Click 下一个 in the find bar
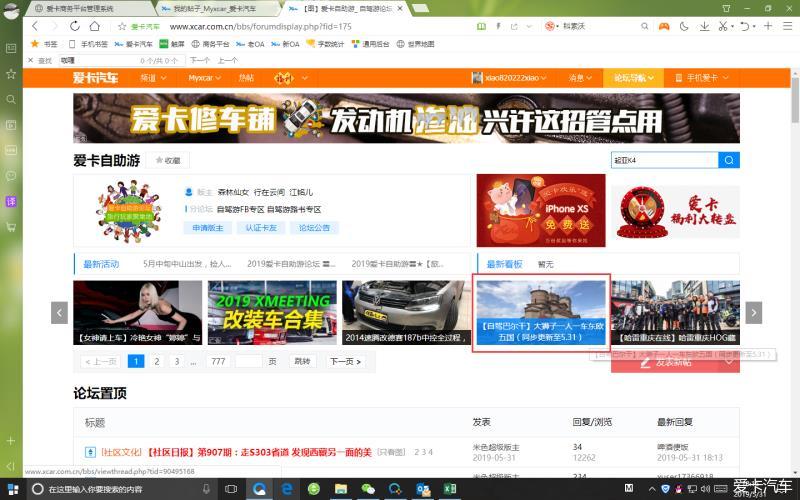 [x=200, y=60]
